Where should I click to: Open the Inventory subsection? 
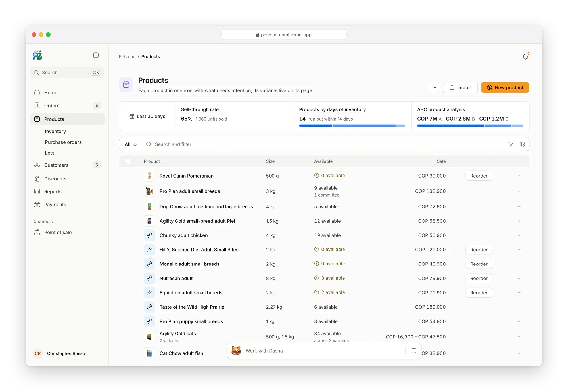(x=55, y=131)
